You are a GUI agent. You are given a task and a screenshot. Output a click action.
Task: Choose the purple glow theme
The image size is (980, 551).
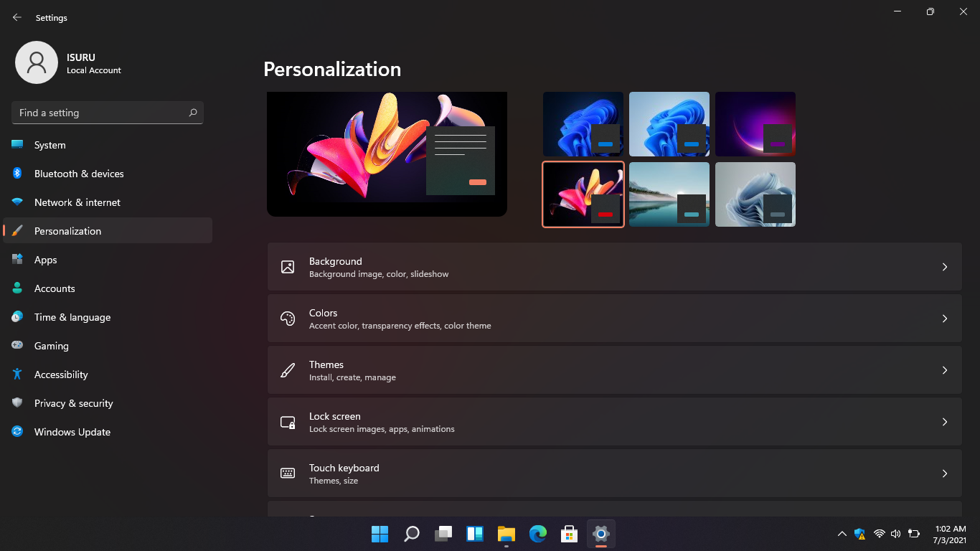tap(755, 124)
